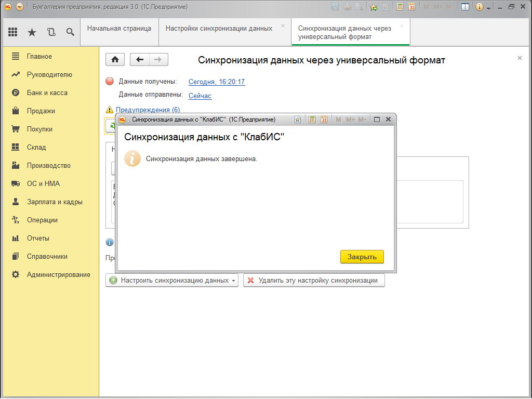
Task: Open calculator icon in main title bar
Action: point(400,6)
